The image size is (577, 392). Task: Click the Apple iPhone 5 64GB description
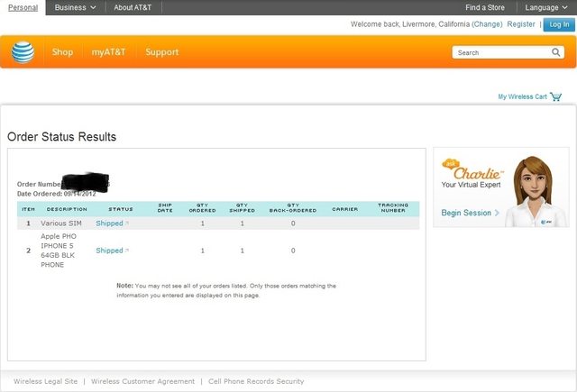[x=59, y=251]
